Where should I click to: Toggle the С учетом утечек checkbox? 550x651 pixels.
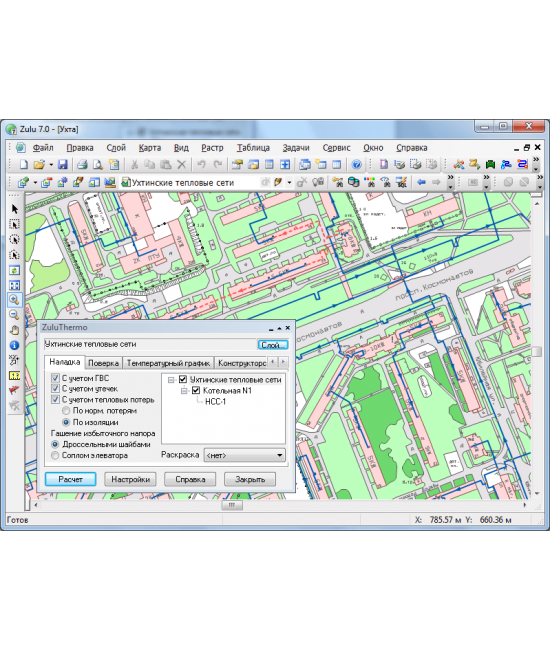[x=55, y=389]
